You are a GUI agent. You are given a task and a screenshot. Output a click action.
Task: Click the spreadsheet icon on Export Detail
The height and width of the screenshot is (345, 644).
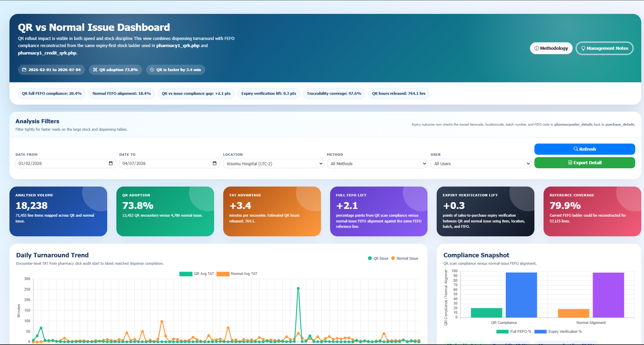coord(570,163)
